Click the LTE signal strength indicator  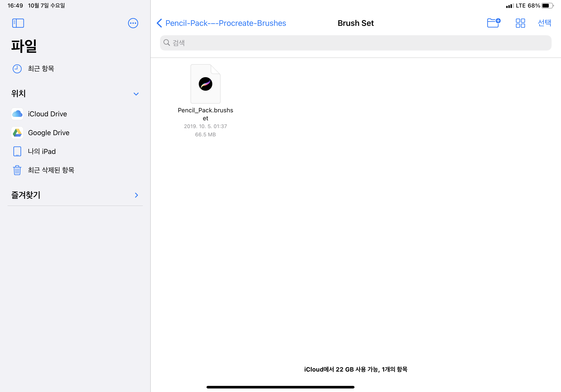click(x=510, y=6)
